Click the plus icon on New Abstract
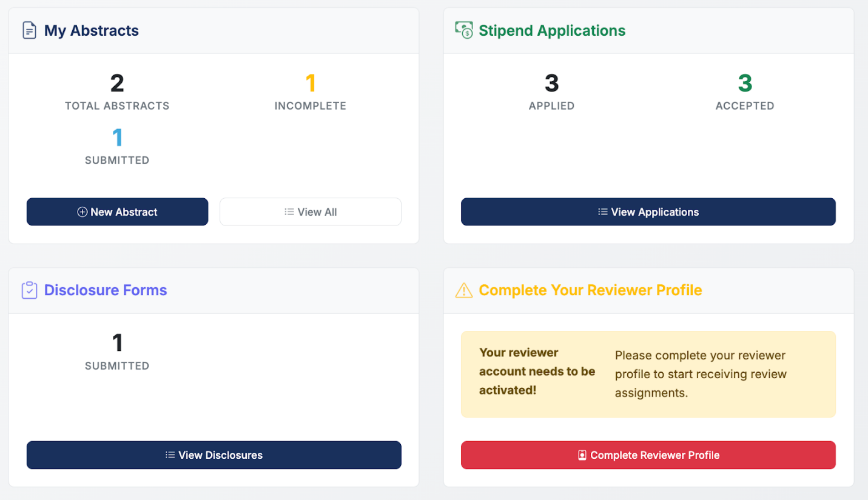Image resolution: width=868 pixels, height=500 pixels. coord(82,212)
